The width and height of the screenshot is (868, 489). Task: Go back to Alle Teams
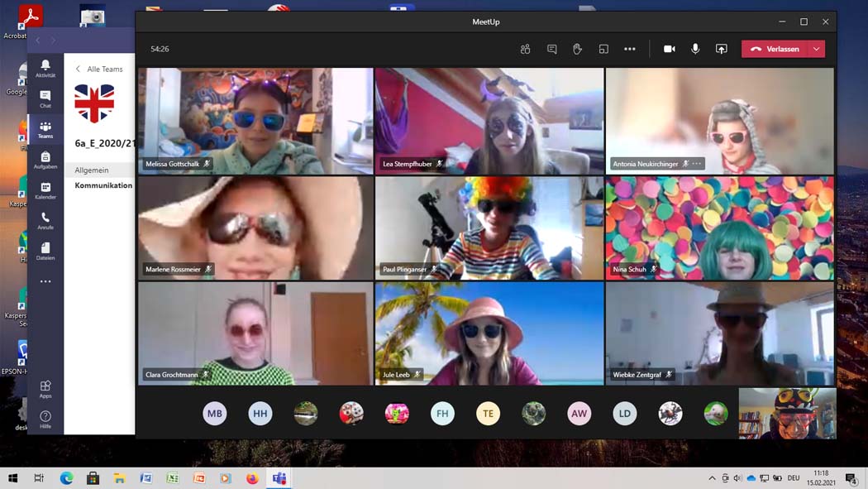99,70
